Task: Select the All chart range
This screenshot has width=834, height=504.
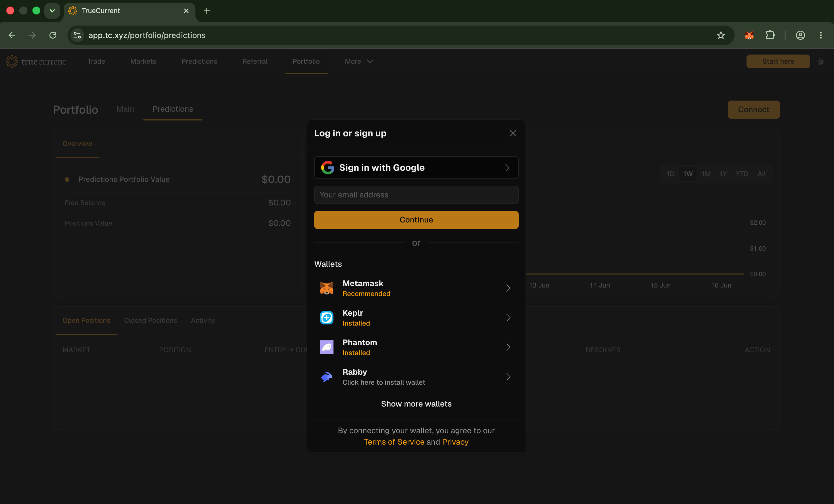Action: (762, 174)
